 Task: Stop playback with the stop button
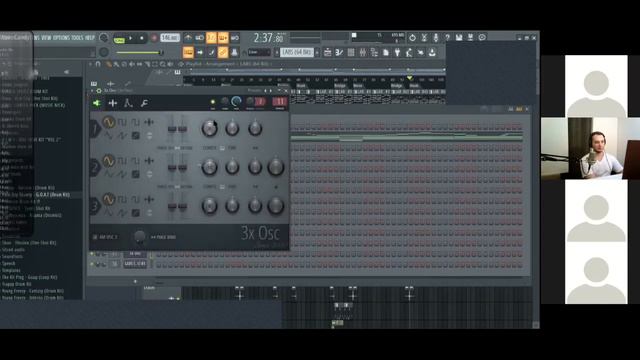(x=142, y=38)
